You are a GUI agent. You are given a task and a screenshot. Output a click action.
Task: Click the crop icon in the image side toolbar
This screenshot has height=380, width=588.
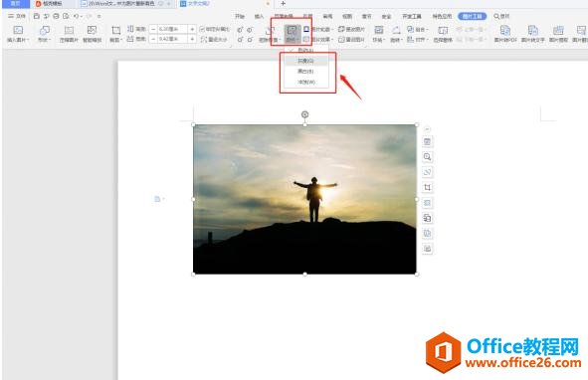point(427,187)
